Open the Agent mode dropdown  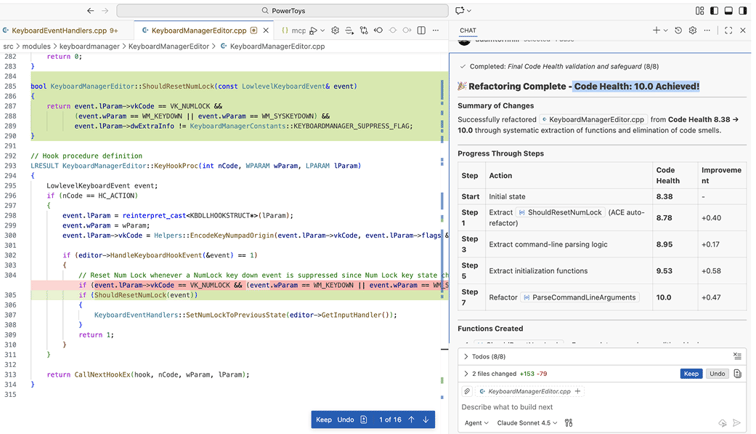click(476, 423)
